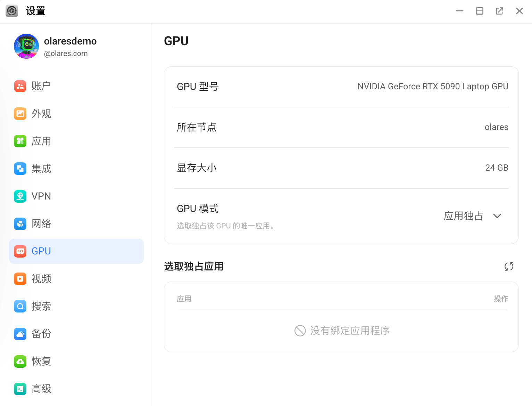Open the 备份 (Backup) settings icon
This screenshot has height=406, width=532.
(x=20, y=334)
